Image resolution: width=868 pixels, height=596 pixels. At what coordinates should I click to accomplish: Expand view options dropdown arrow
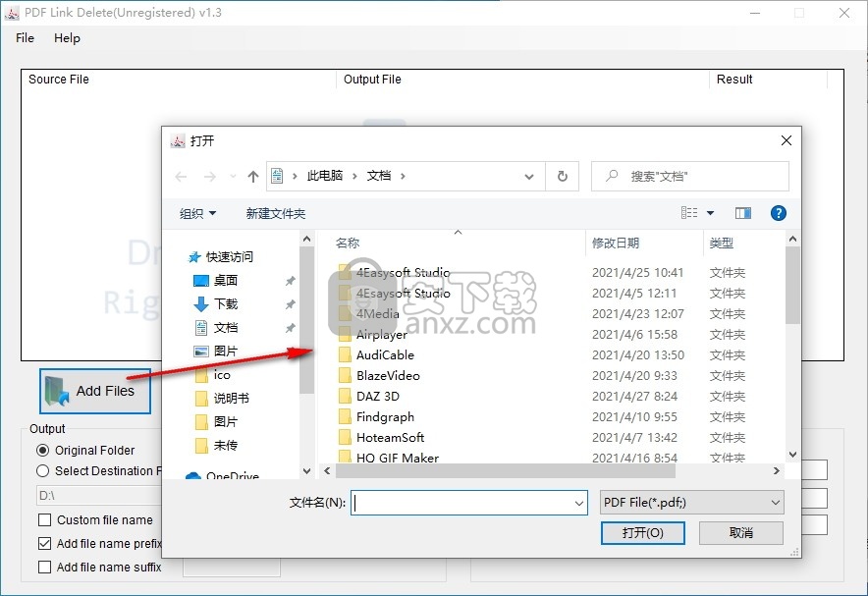(710, 213)
